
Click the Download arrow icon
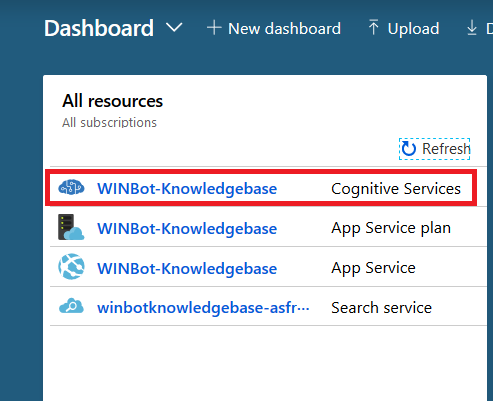pos(472,28)
